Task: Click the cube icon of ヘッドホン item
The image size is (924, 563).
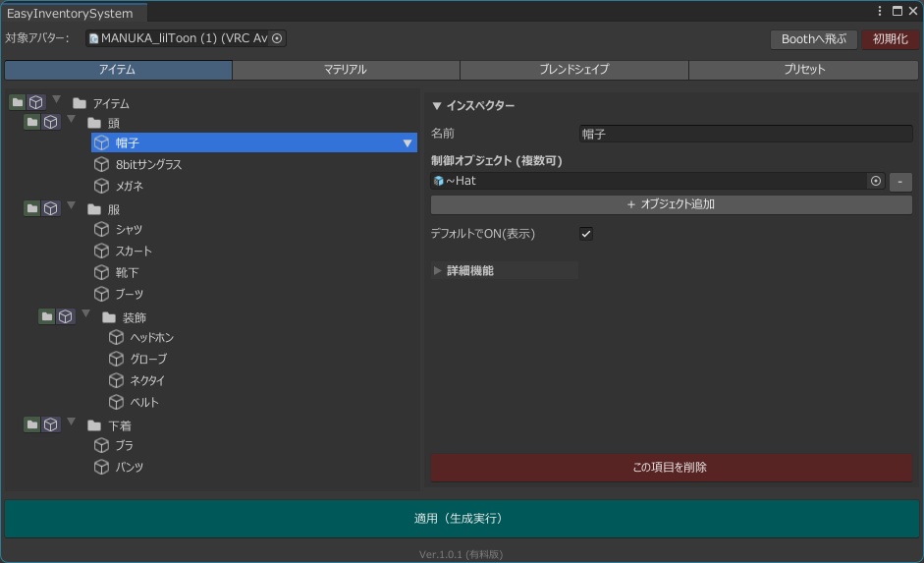Action: [x=117, y=337]
